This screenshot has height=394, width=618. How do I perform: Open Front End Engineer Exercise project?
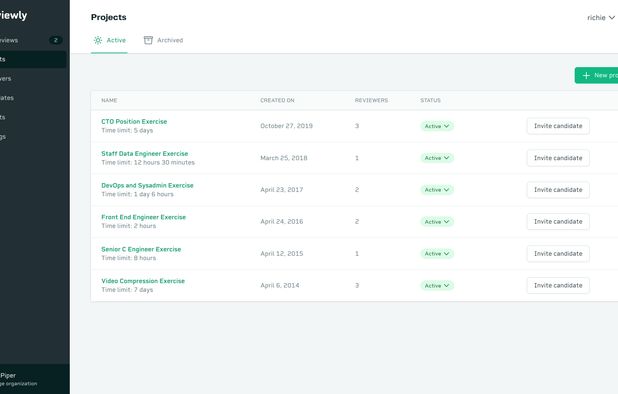pos(143,217)
